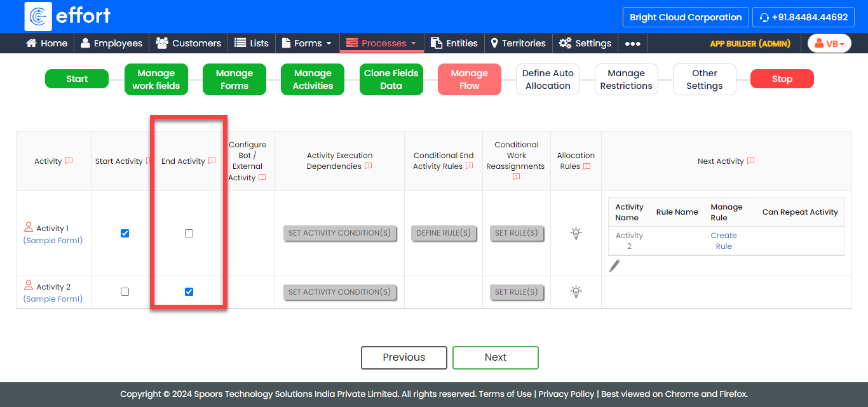Go to the Employees menu
Image resolution: width=868 pixels, height=407 pixels.
[111, 43]
